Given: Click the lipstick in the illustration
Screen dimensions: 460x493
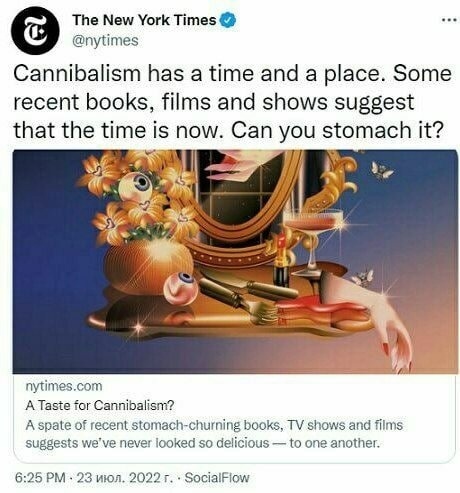Looking at the screenshot, I should pos(281,262).
